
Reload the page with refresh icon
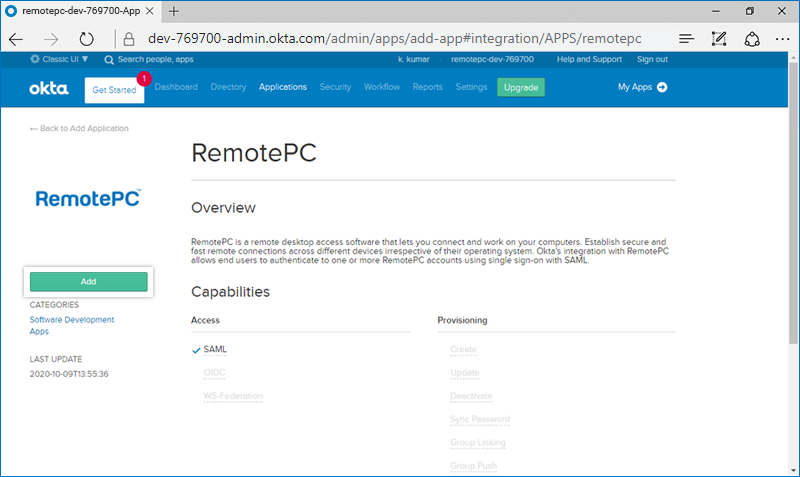86,39
